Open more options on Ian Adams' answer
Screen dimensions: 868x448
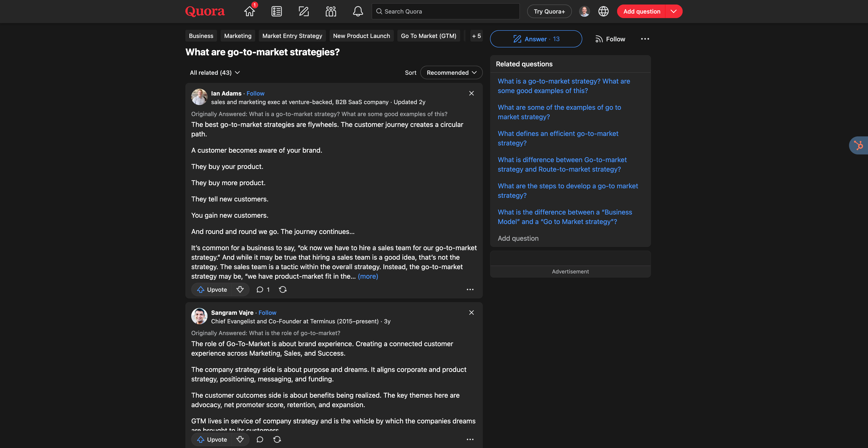pos(470,289)
